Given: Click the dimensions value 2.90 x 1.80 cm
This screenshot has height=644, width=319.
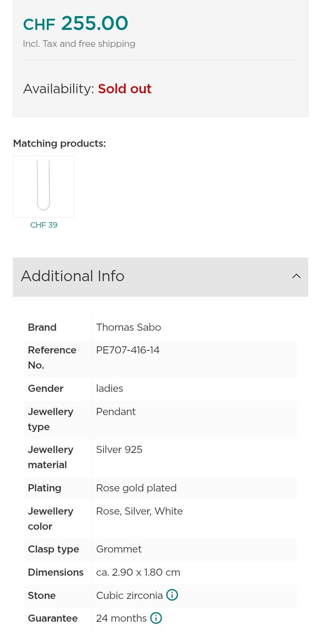Looking at the screenshot, I should [138, 572].
